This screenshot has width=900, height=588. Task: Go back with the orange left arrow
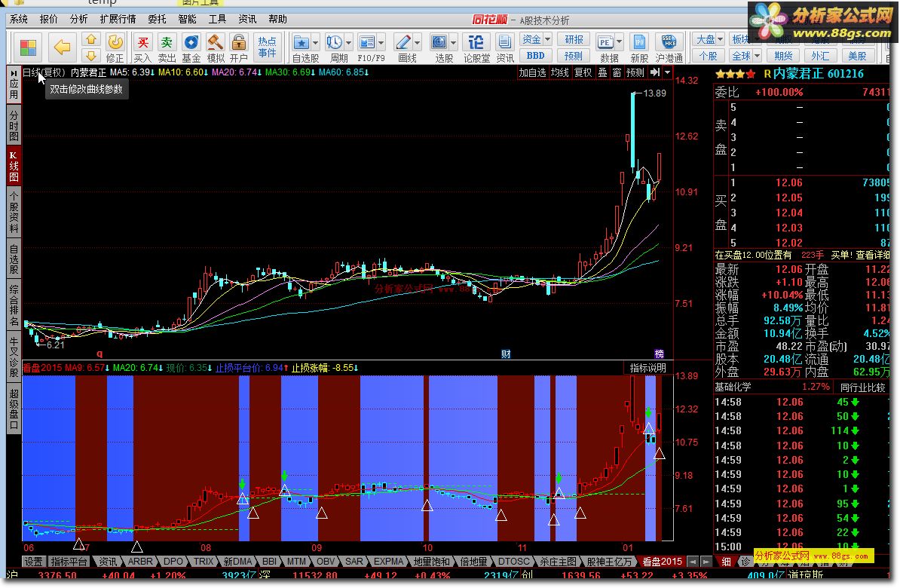coord(62,47)
